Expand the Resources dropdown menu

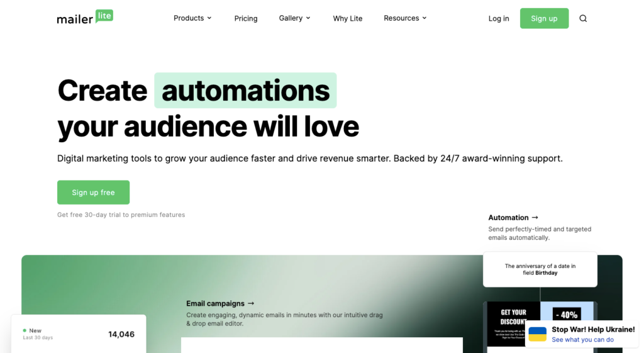pyautogui.click(x=405, y=18)
